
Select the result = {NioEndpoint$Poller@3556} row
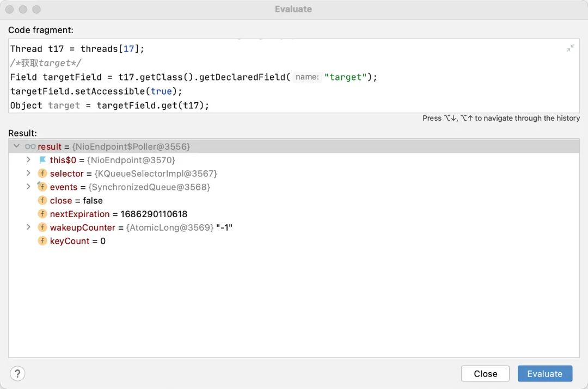pos(294,146)
